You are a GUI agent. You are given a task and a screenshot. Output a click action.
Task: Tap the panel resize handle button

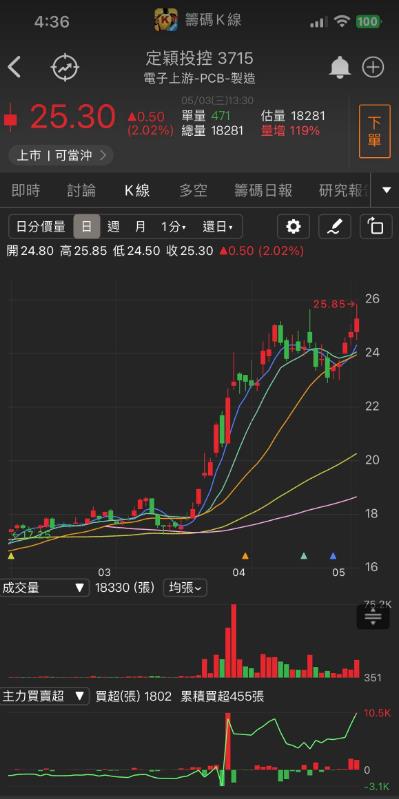point(373,617)
